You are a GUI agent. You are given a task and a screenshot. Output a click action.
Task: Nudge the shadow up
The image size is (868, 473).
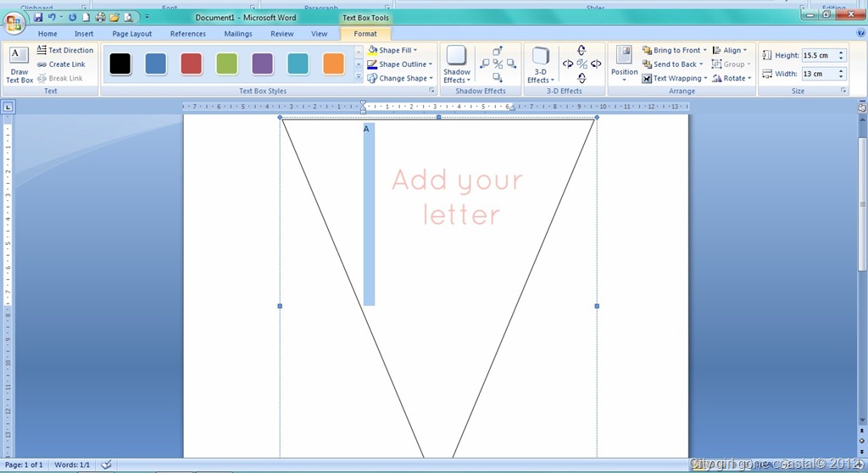497,51
